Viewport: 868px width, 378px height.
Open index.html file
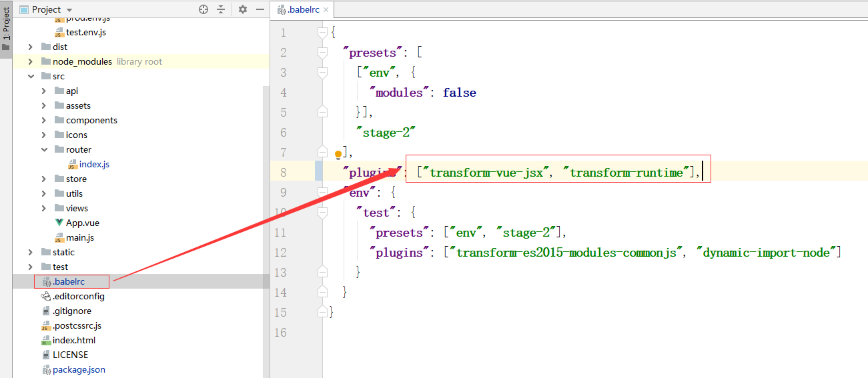point(74,340)
